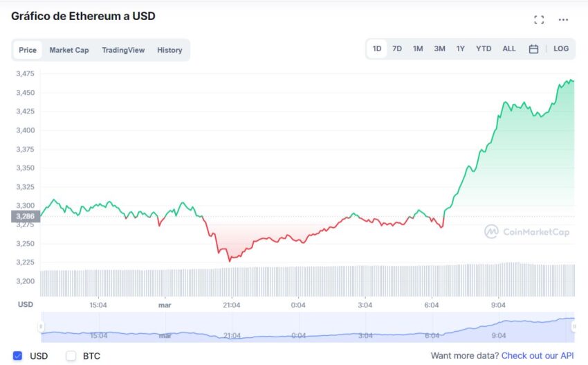
Task: Follow the Check out our API link
Action: [538, 355]
